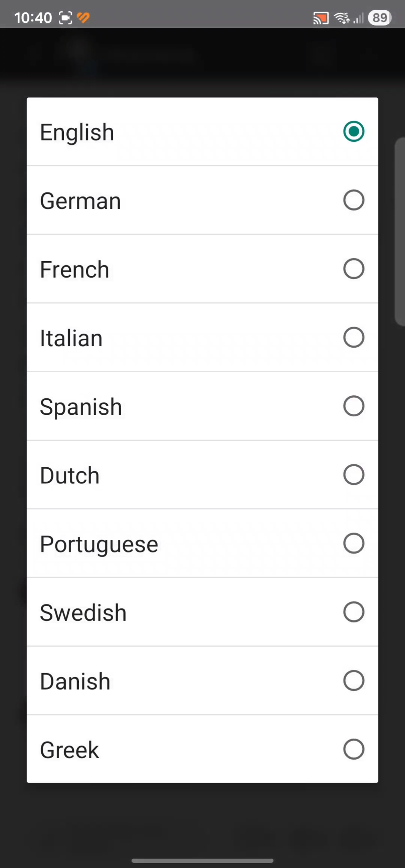Image resolution: width=405 pixels, height=868 pixels.
Task: Tap the Spanish language label
Action: tap(81, 407)
